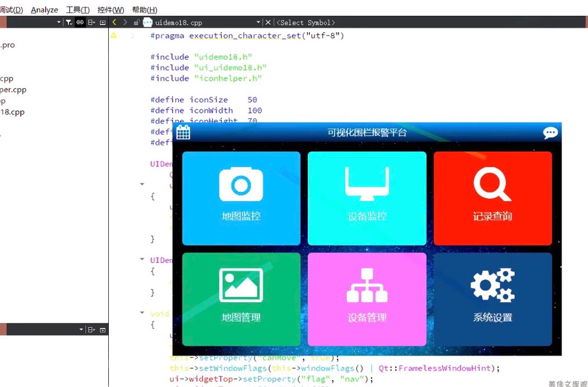Go forward with the right arrow
The width and height of the screenshot is (588, 387).
125,22
